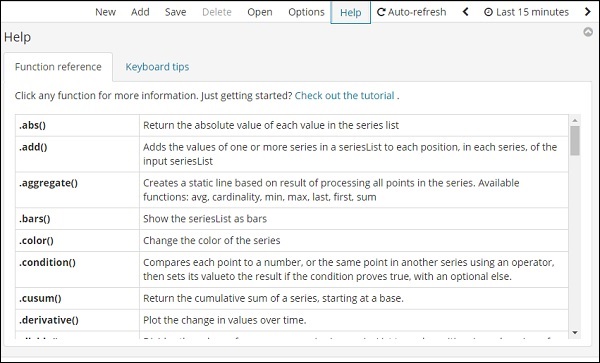Image resolution: width=600 pixels, height=363 pixels.
Task: Collapse the Help panel with the up-arrow icon
Action: [x=588, y=32]
